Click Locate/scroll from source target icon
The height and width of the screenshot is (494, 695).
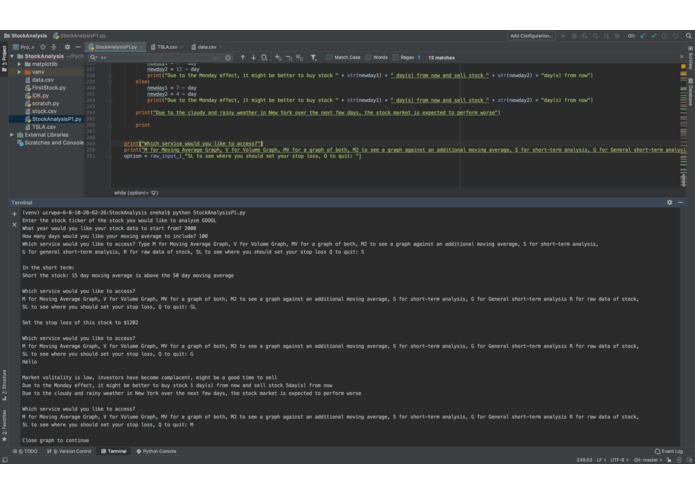click(x=43, y=47)
